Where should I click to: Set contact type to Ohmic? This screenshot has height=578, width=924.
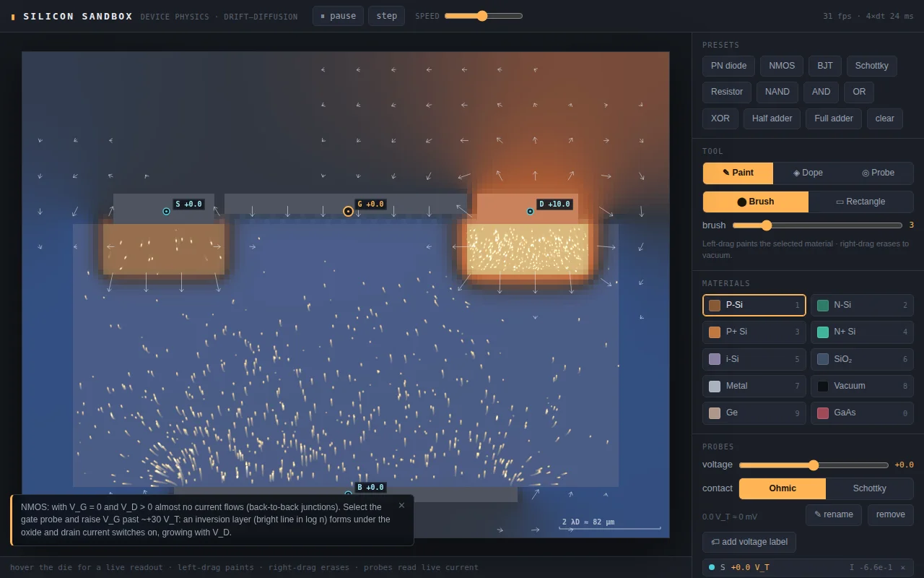pos(783,488)
